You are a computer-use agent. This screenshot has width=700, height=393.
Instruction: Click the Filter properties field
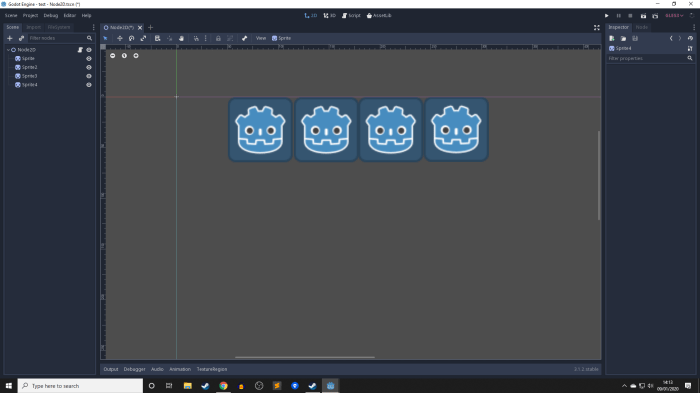tap(650, 59)
